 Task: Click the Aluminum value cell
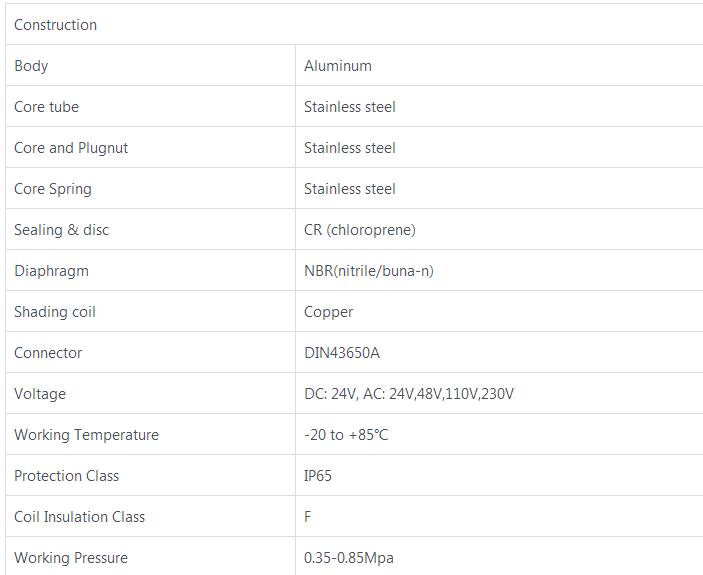[338, 66]
